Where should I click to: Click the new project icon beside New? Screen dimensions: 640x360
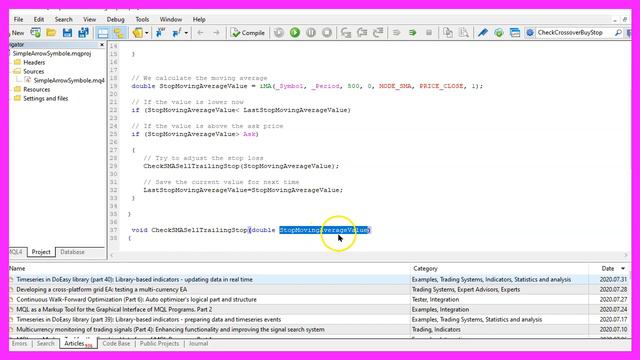36,33
